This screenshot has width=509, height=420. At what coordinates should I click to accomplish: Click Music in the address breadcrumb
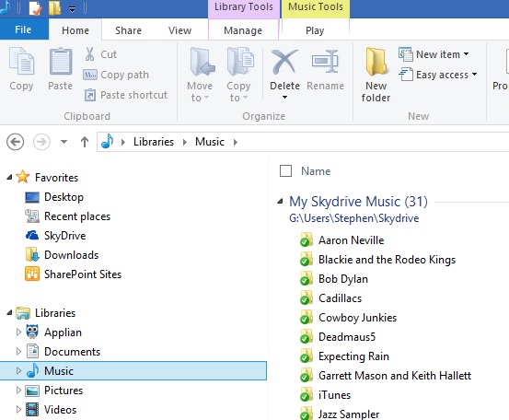[x=210, y=142]
